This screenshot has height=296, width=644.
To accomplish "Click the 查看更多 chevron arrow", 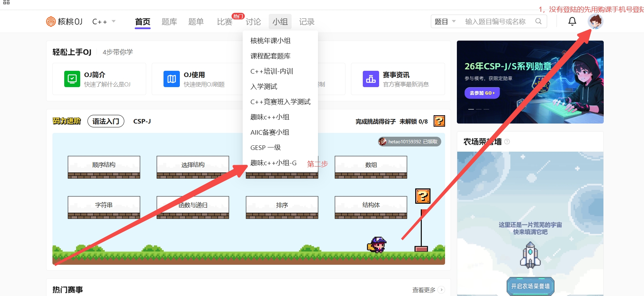I will [x=441, y=290].
